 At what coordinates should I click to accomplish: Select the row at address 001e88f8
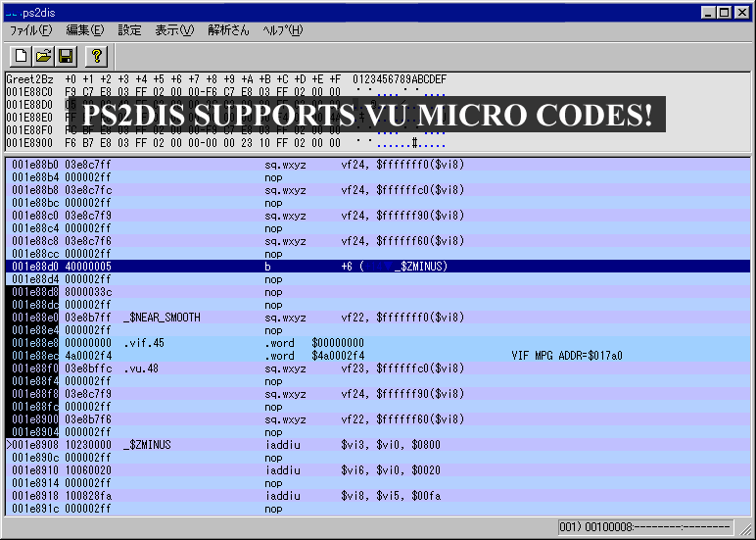(x=378, y=394)
